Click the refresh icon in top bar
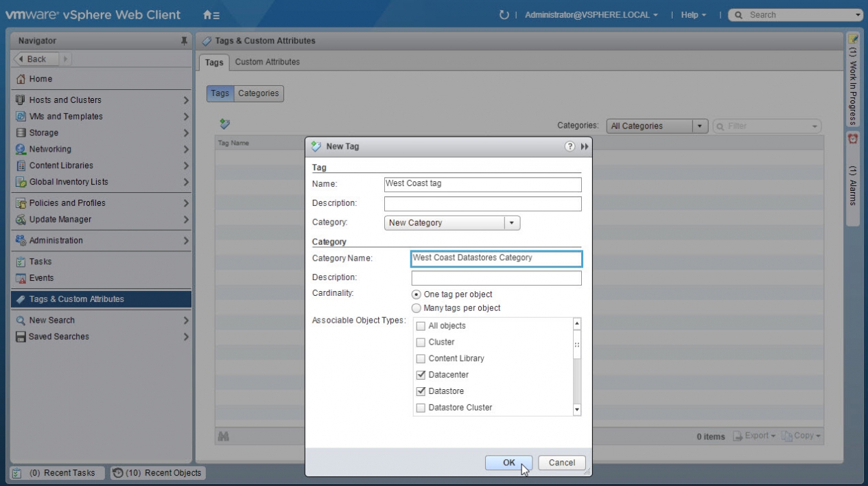 tap(504, 14)
